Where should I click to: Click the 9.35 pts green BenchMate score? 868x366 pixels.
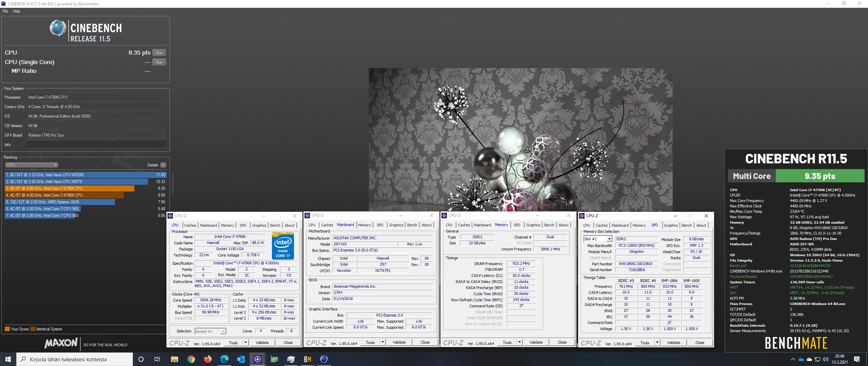(820, 176)
